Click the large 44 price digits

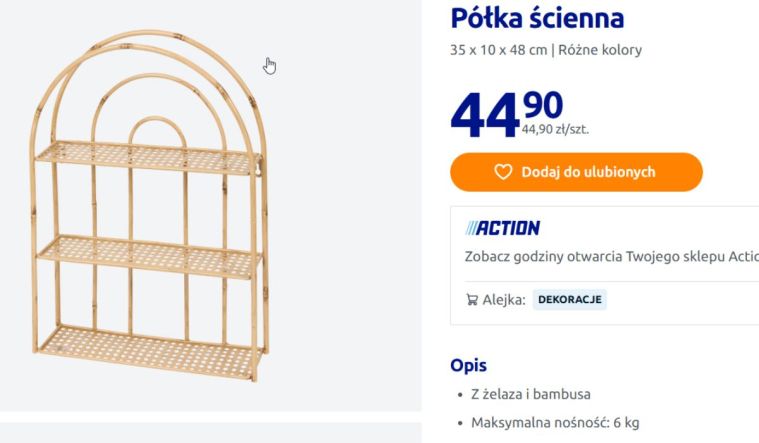pyautogui.click(x=484, y=114)
